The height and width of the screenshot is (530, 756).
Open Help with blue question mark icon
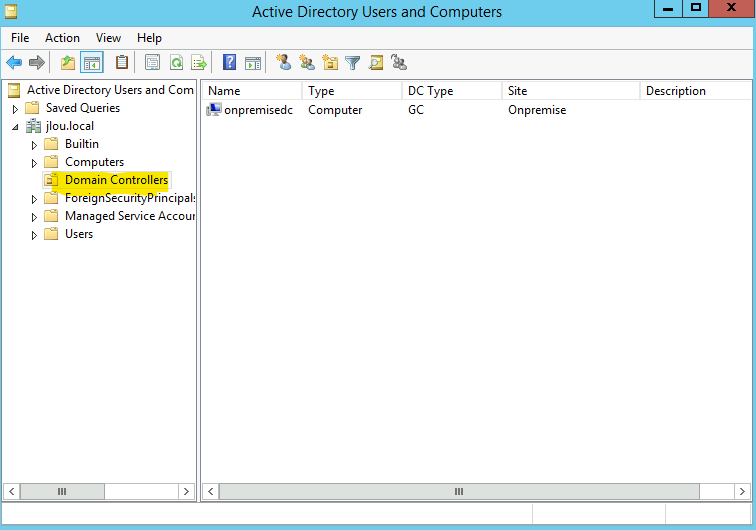230,62
